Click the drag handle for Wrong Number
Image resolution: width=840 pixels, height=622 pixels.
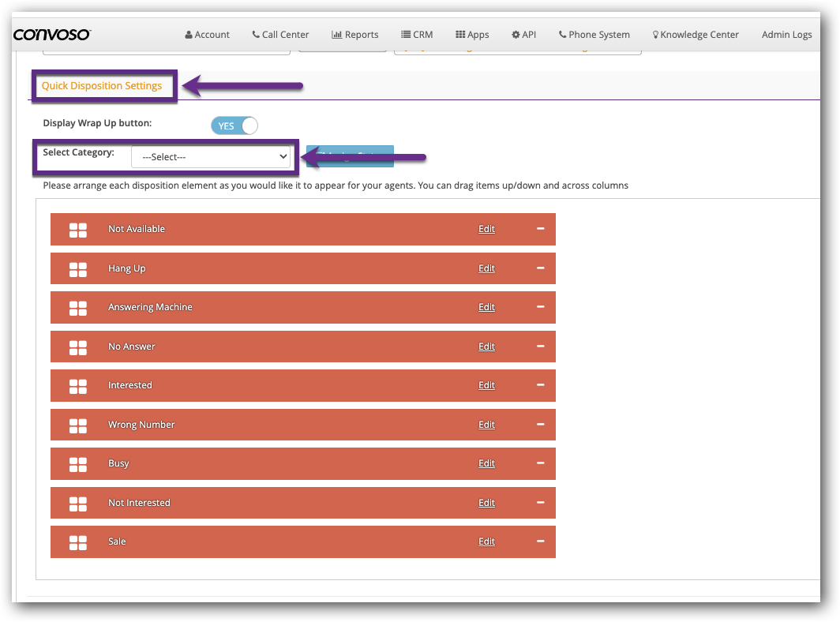click(77, 426)
